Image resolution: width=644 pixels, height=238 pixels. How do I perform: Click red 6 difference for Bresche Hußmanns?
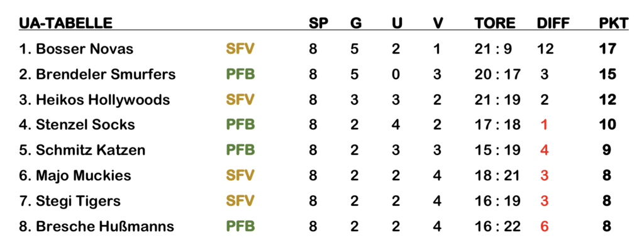[545, 226]
